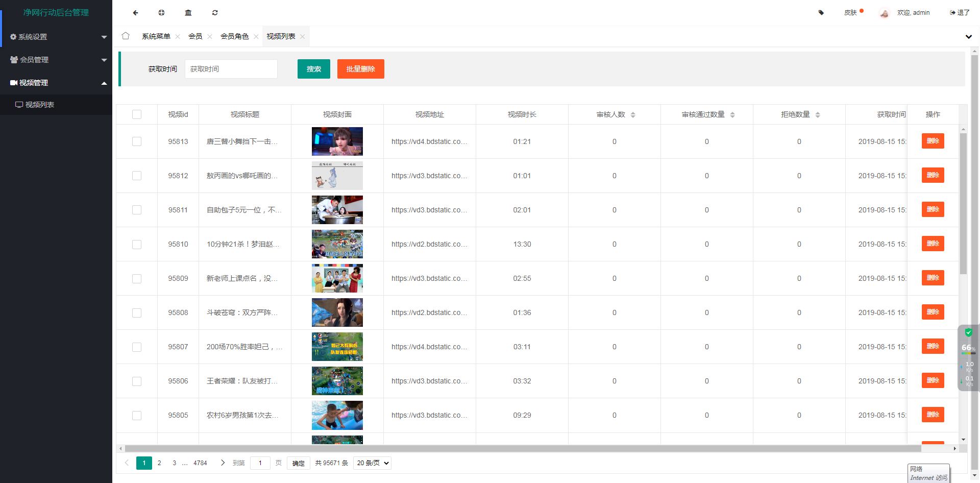
Task: Click the home icon tab
Action: tap(126, 36)
